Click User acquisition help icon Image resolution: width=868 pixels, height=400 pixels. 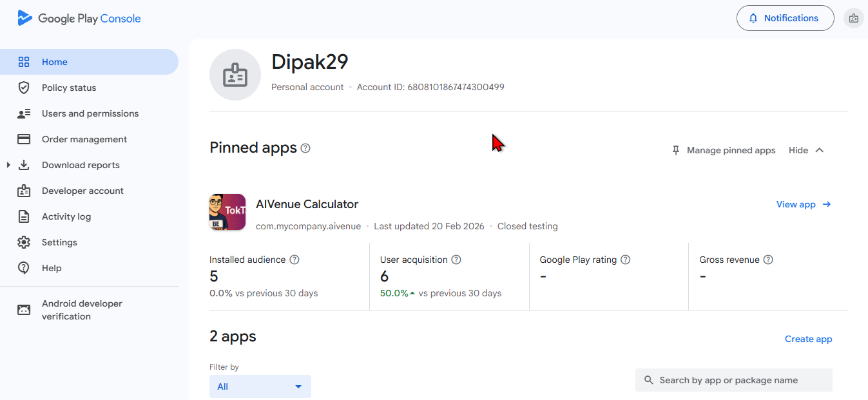(x=456, y=260)
